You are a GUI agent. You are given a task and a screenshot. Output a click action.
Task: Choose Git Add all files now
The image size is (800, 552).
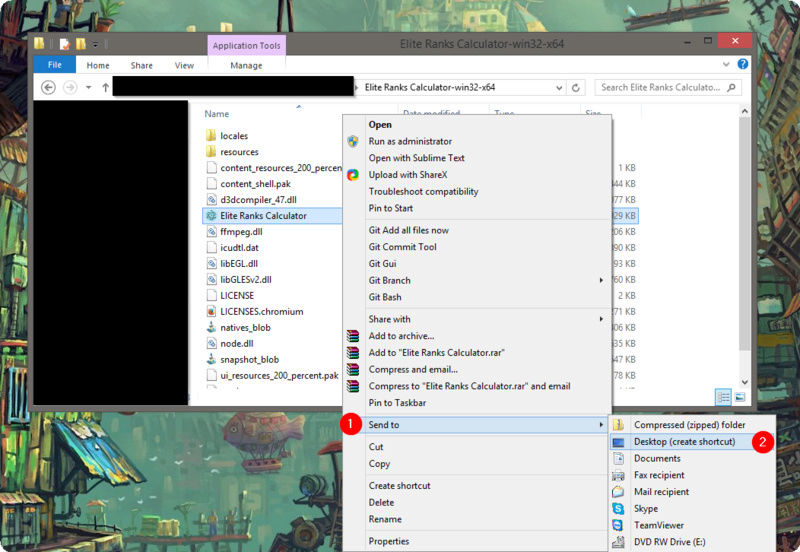(x=477, y=231)
